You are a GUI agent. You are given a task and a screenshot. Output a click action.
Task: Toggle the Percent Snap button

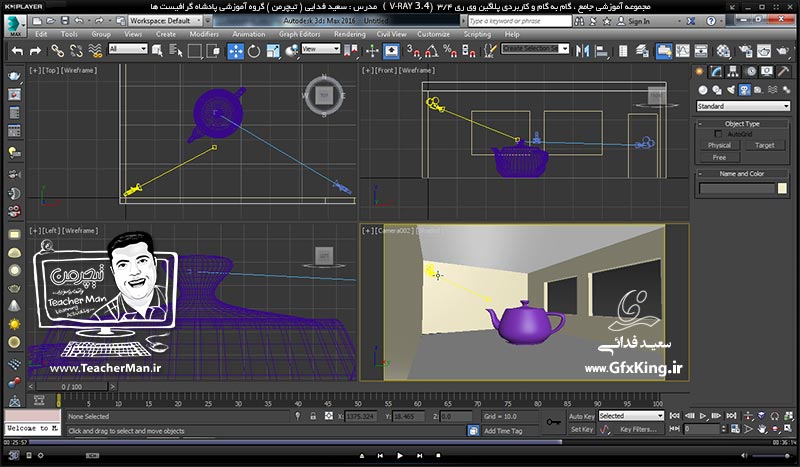(450, 51)
